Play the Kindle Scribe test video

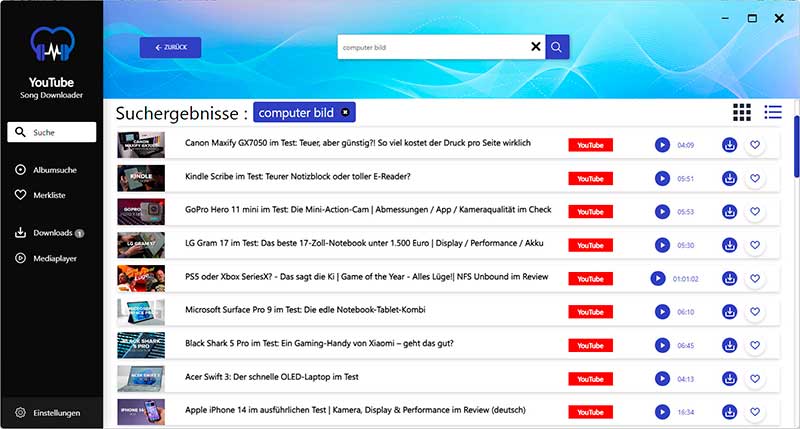[x=662, y=179]
